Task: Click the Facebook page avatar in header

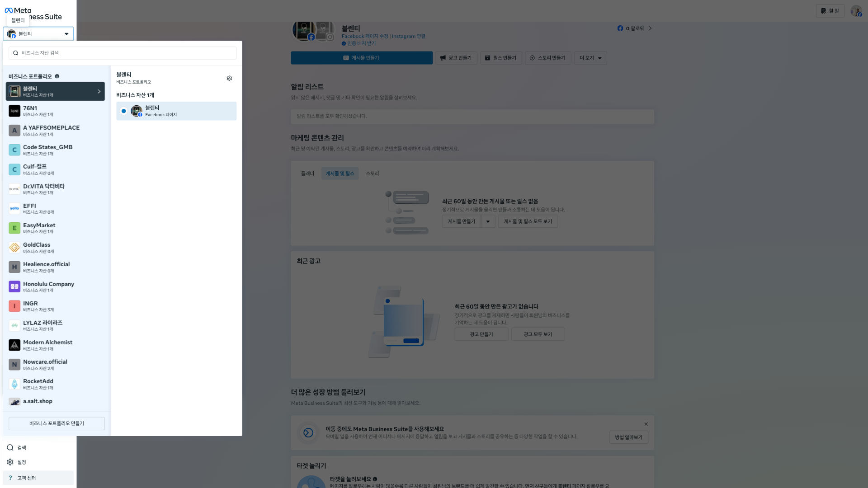Action: 303,30
